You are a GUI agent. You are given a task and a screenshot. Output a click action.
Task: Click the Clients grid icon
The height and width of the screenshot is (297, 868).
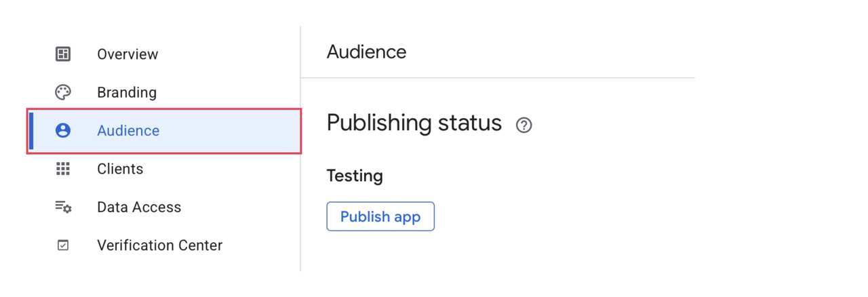[63, 169]
